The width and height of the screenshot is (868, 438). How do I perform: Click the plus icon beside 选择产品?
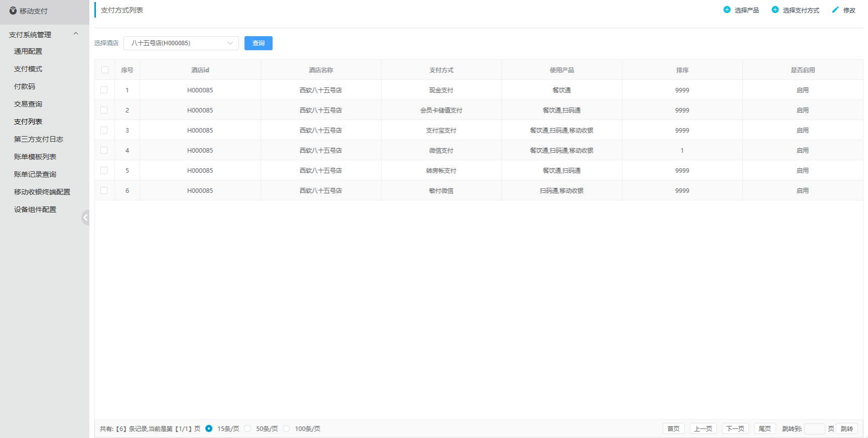[727, 10]
